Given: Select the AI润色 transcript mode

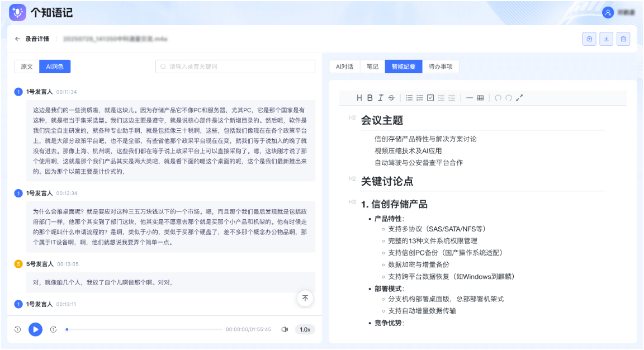Looking at the screenshot, I should point(55,67).
